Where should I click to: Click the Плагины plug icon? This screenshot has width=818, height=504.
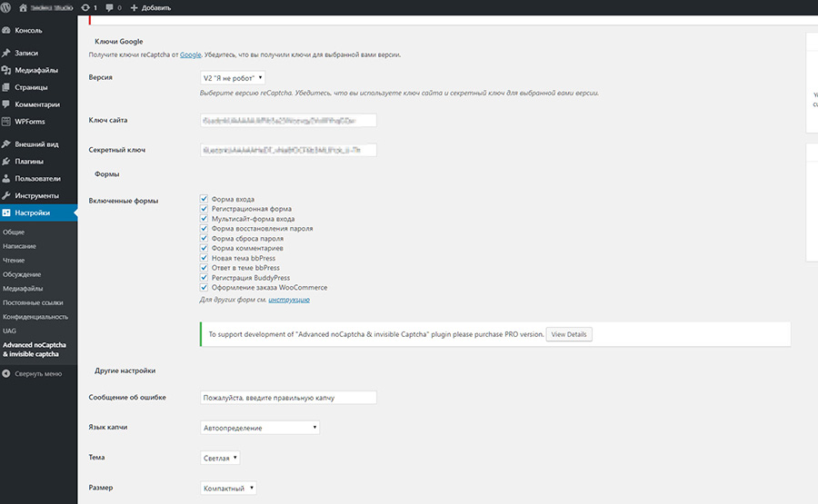click(6, 161)
